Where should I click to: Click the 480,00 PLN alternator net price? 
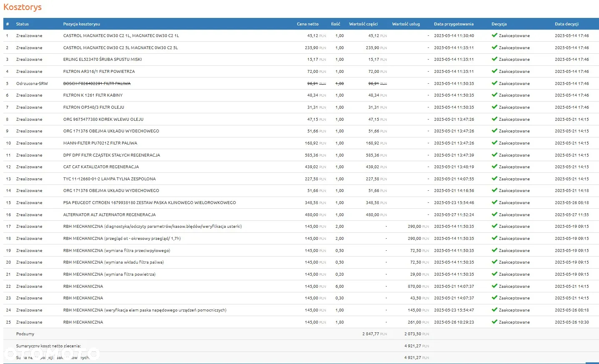click(315, 214)
